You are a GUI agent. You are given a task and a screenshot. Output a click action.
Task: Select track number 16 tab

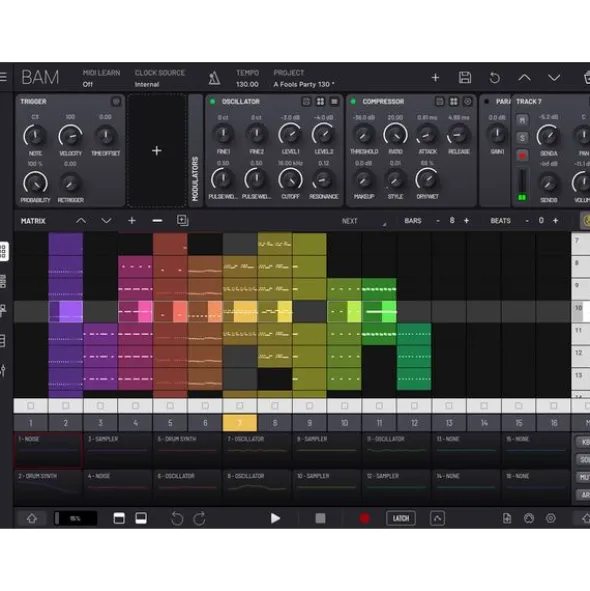point(553,423)
